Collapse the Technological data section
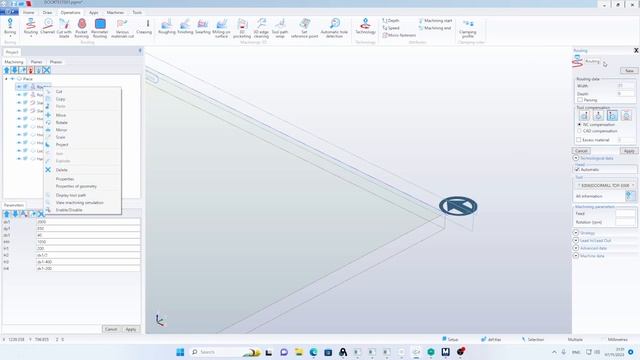The height and width of the screenshot is (360, 640). pyautogui.click(x=576, y=158)
